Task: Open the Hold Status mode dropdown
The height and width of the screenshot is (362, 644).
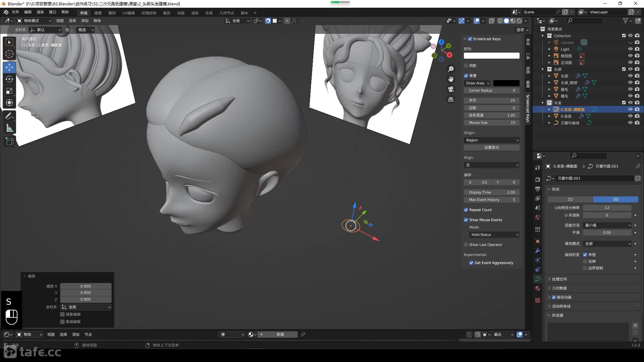Action: point(494,235)
